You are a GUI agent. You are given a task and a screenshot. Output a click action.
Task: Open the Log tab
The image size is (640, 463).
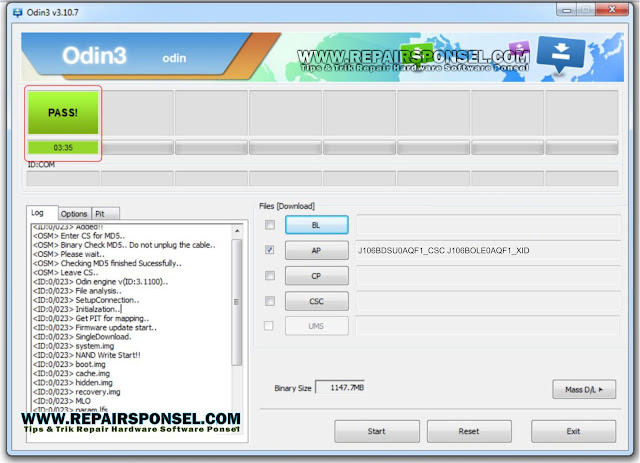point(42,213)
